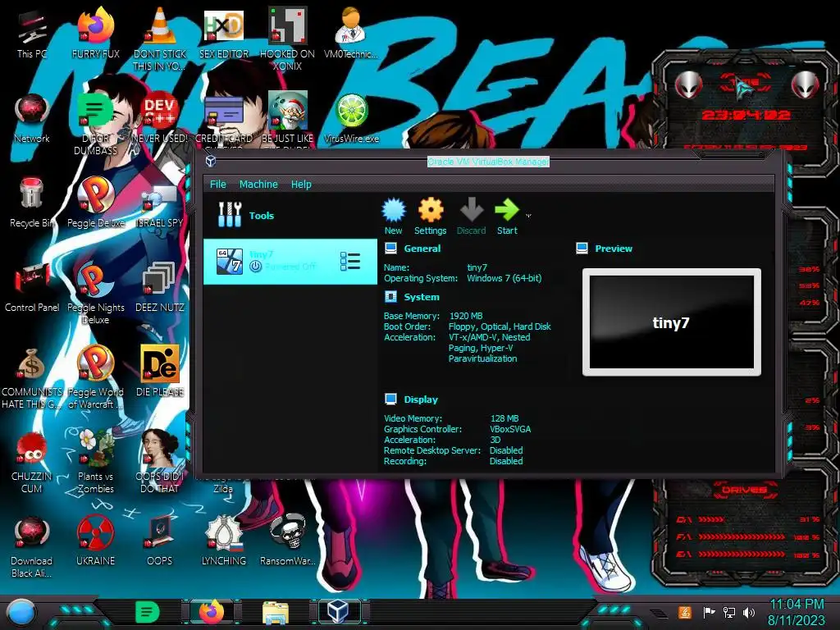Viewport: 840px width, 630px height.
Task: Click the C:\ drive usage bar in widget
Action: (x=710, y=519)
